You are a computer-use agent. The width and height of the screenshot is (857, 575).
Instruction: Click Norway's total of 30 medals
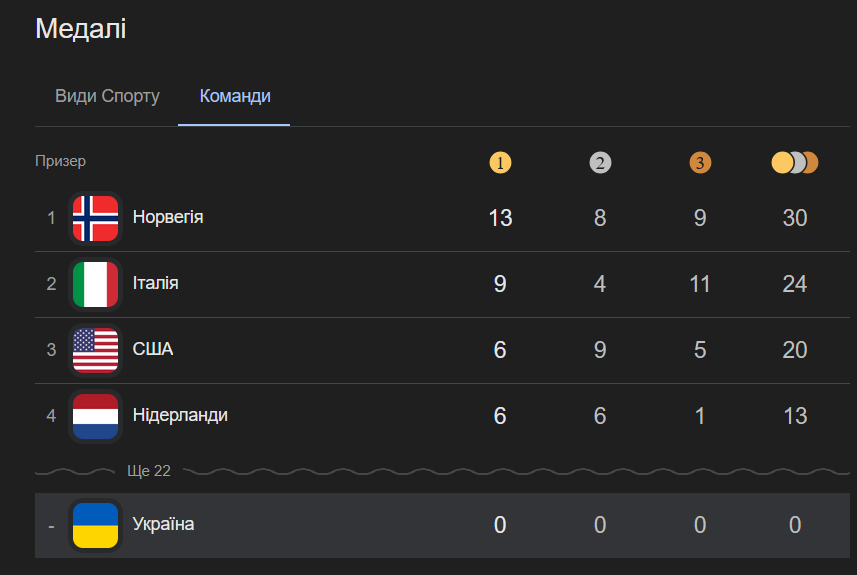click(x=795, y=218)
